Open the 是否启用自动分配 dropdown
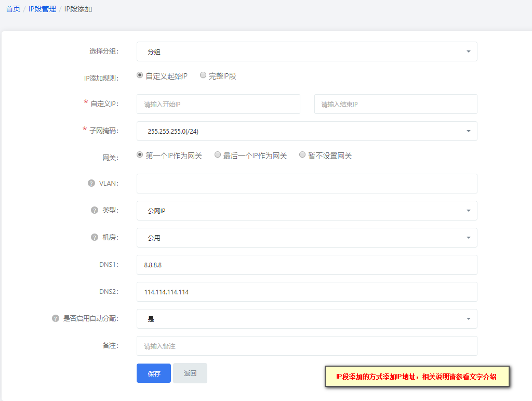 coord(307,319)
